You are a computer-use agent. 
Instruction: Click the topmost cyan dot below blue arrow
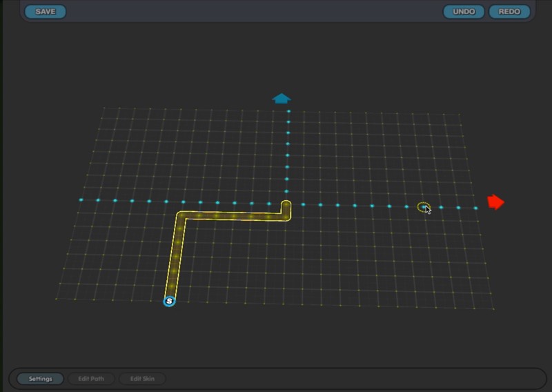click(288, 111)
